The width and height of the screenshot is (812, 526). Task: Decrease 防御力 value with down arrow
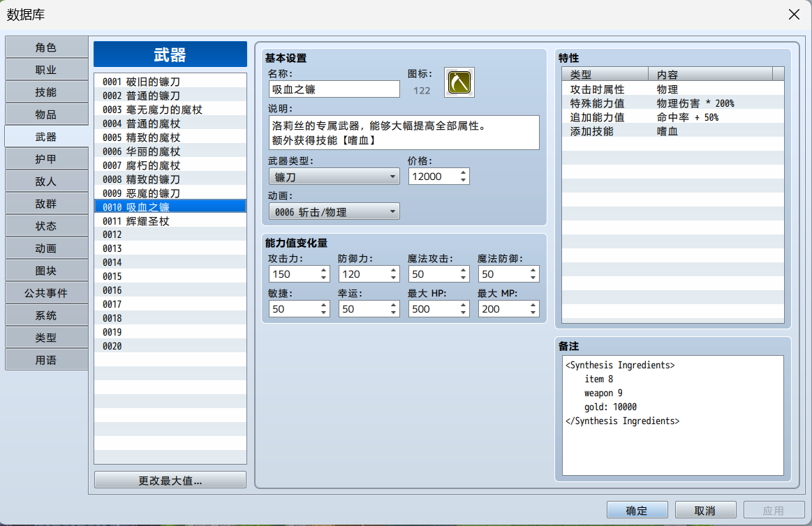pos(394,278)
